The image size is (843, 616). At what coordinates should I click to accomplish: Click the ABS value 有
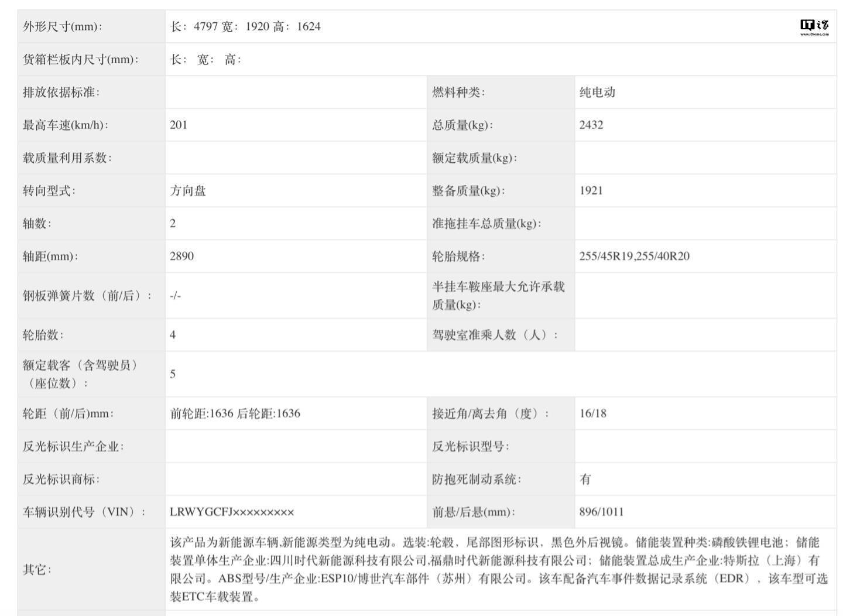[x=585, y=479]
